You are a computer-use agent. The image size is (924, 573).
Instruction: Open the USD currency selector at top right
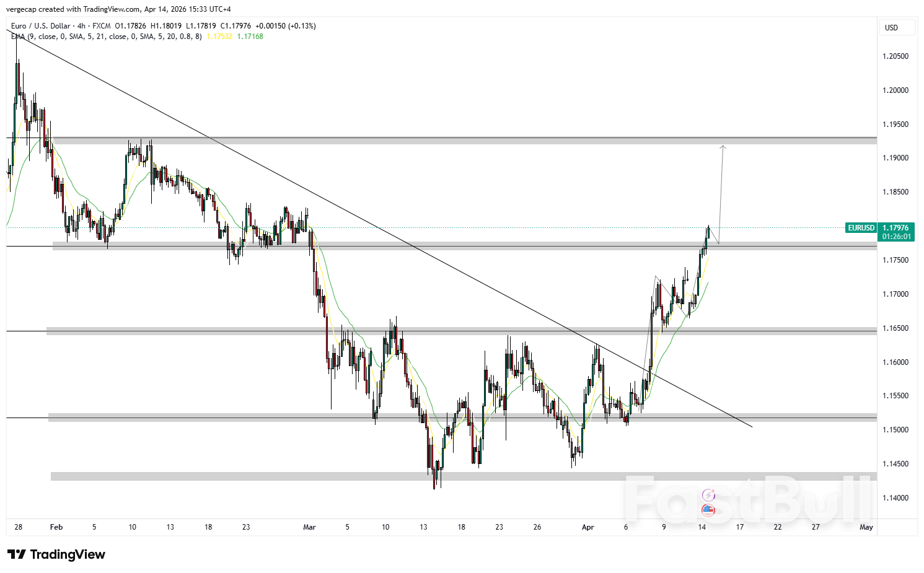897,27
